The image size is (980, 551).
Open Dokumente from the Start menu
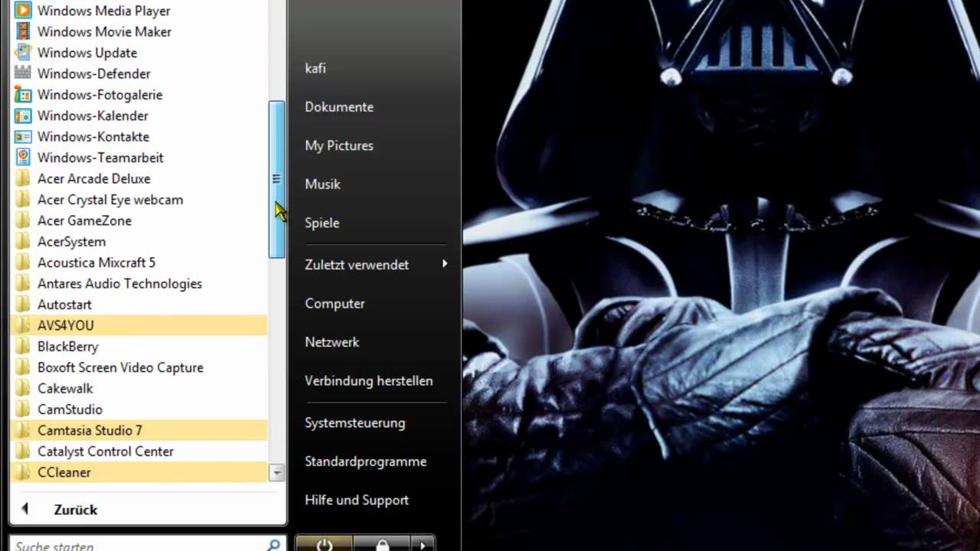pos(339,107)
